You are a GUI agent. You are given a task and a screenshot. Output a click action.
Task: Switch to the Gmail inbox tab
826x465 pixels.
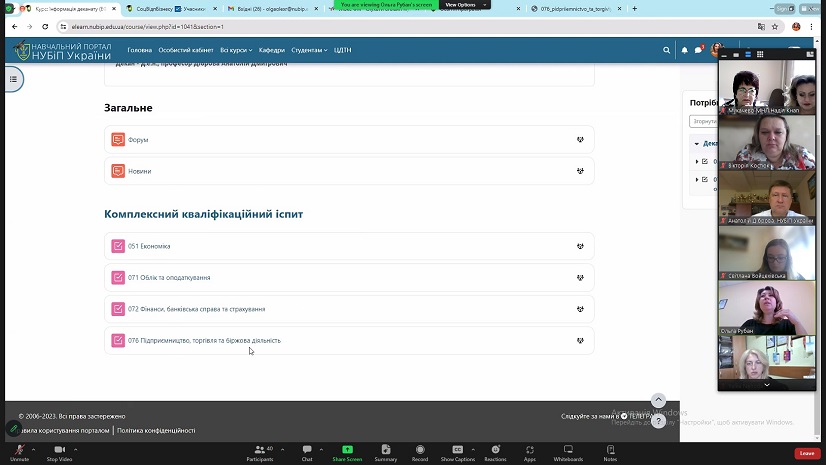tap(272, 9)
